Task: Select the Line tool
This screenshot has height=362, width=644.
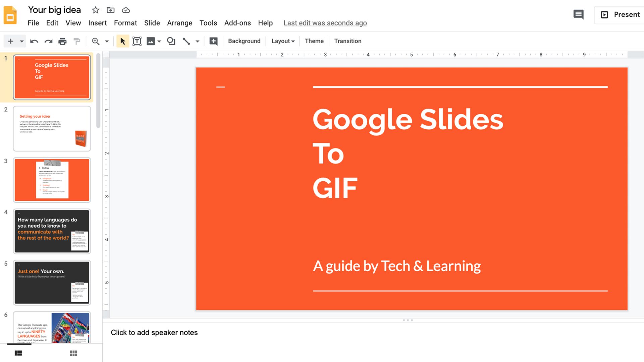Action: pos(186,41)
